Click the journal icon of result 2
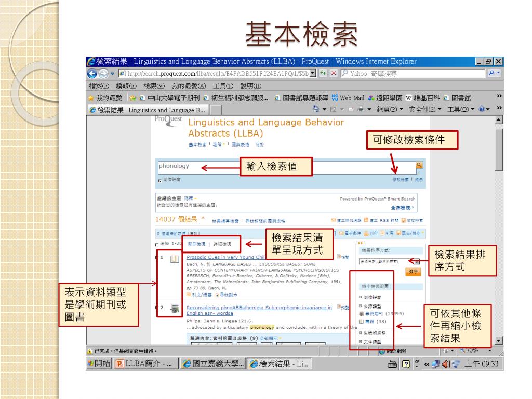Image resolution: width=532 pixels, height=399 pixels. tap(175, 309)
